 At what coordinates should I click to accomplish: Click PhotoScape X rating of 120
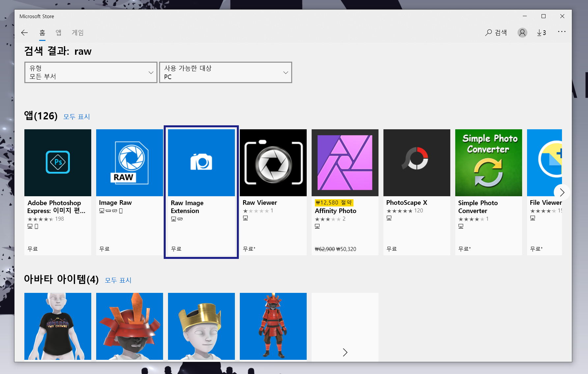click(405, 211)
